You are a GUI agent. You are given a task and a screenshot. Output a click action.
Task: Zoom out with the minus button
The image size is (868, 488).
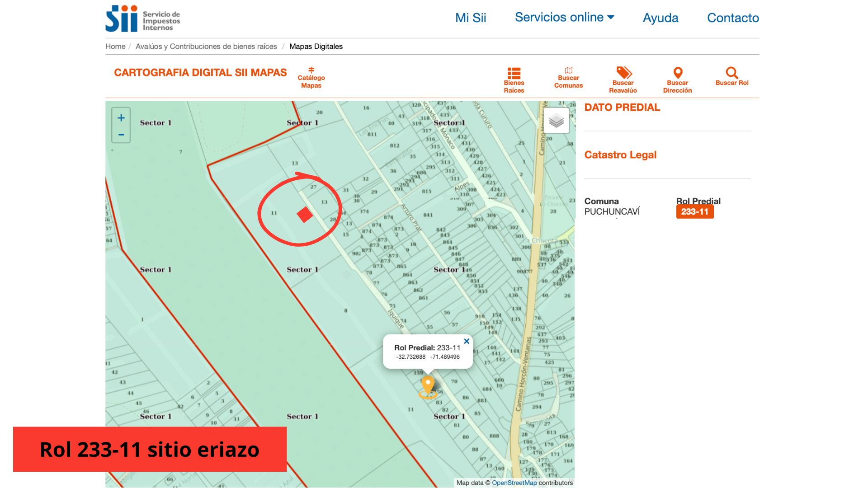click(121, 135)
